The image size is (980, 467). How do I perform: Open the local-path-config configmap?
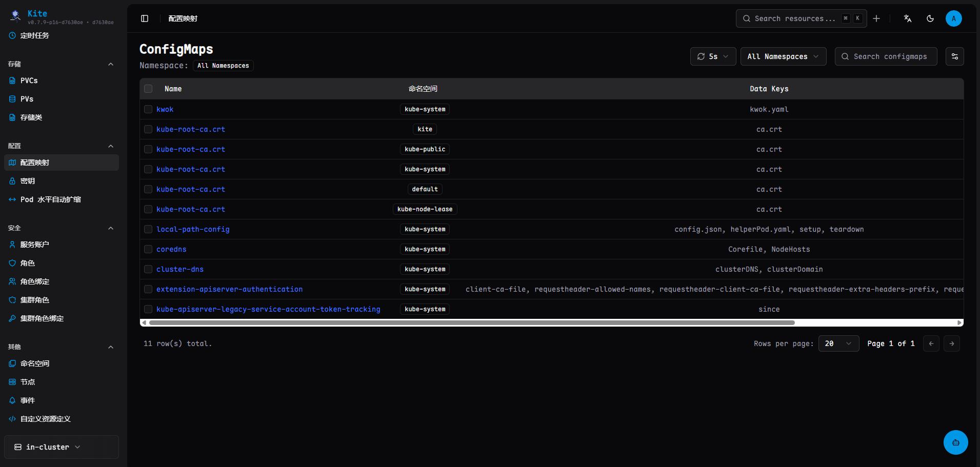click(193, 229)
